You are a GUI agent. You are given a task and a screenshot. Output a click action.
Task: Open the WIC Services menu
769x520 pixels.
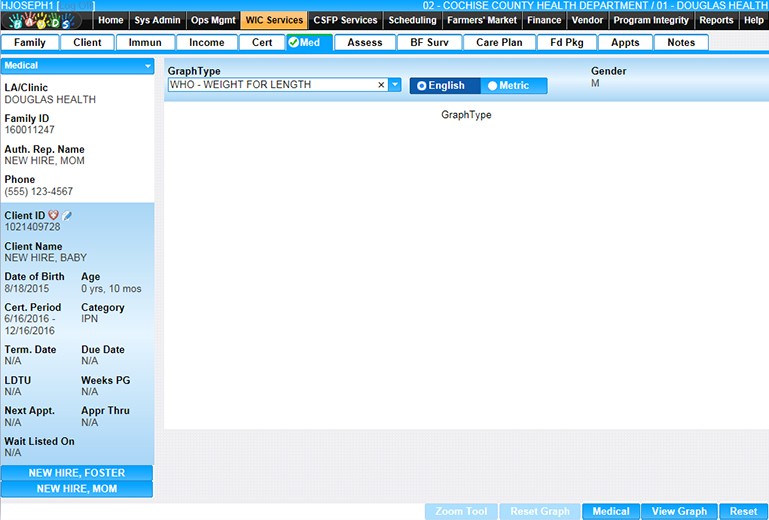[273, 20]
